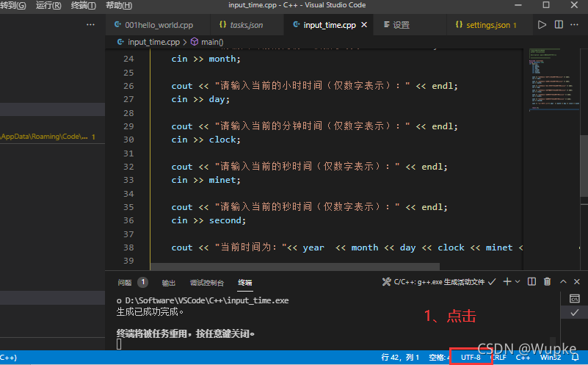
Task: Switch to 001hello_world.cpp tab
Action: (159, 25)
